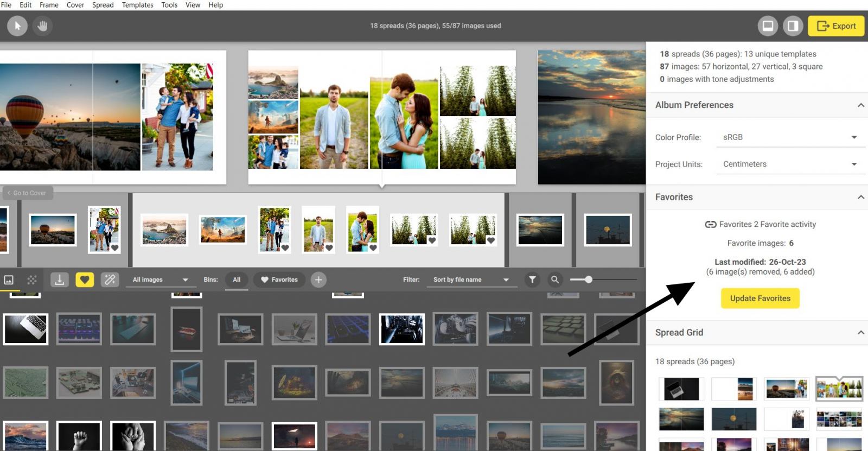This screenshot has width=868, height=451.
Task: Select coastal mountain thumbnail in filmstrip
Action: tap(164, 230)
